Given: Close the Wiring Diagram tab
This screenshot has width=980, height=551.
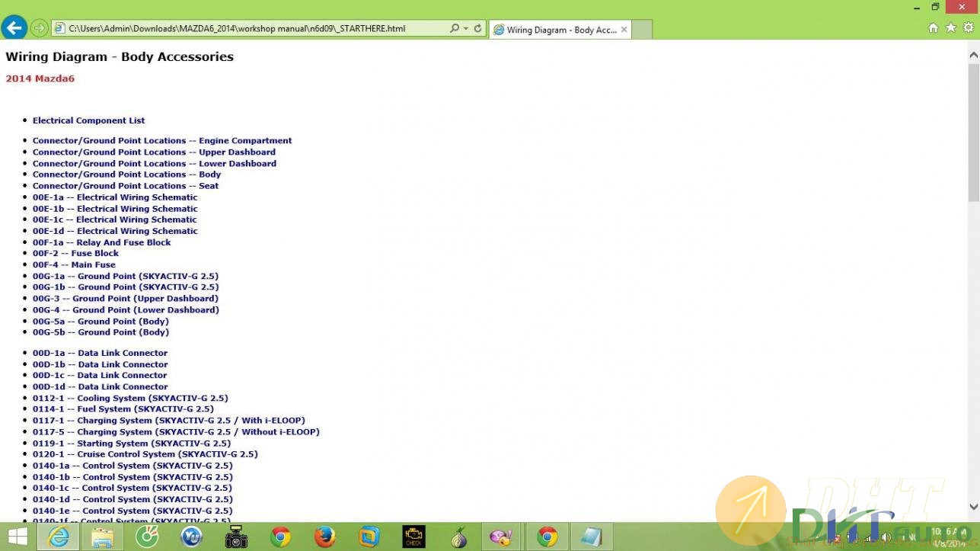Looking at the screenshot, I should pos(624,30).
